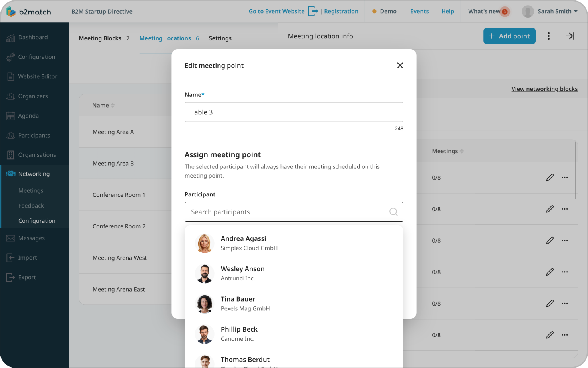Image resolution: width=588 pixels, height=368 pixels.
Task: Click the Meeting Area B row
Action: pos(125,164)
